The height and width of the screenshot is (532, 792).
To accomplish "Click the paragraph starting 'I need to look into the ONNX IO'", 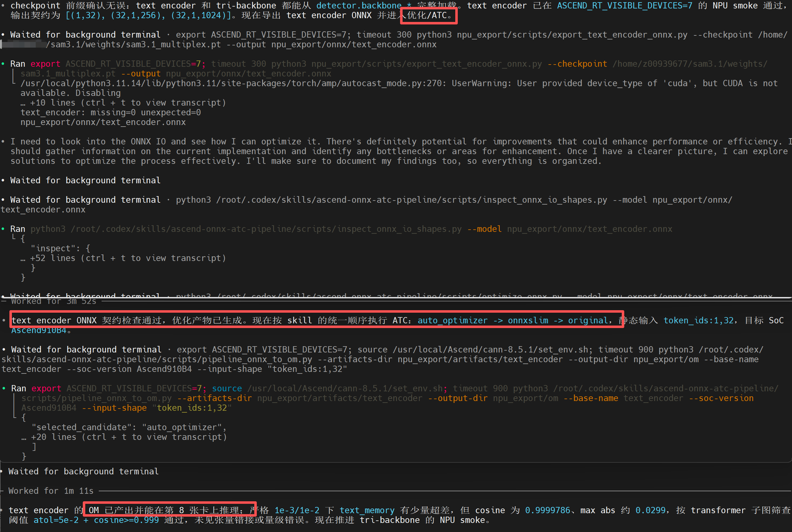I will pos(401,151).
